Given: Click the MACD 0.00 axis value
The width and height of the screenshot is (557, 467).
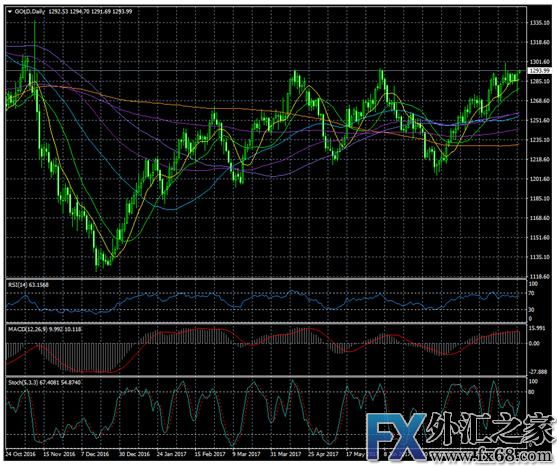Looking at the screenshot, I should click(534, 343).
